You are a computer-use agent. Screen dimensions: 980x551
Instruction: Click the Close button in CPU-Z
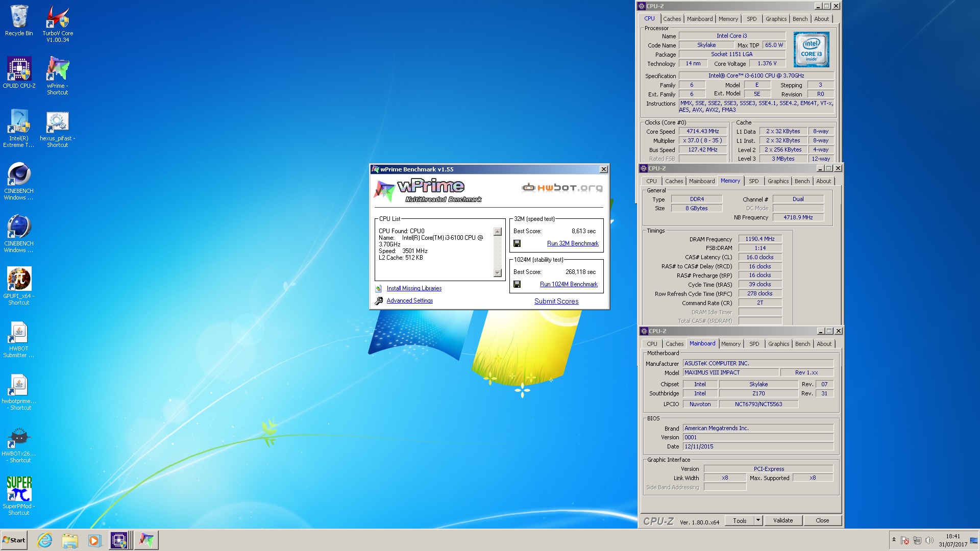(x=822, y=520)
